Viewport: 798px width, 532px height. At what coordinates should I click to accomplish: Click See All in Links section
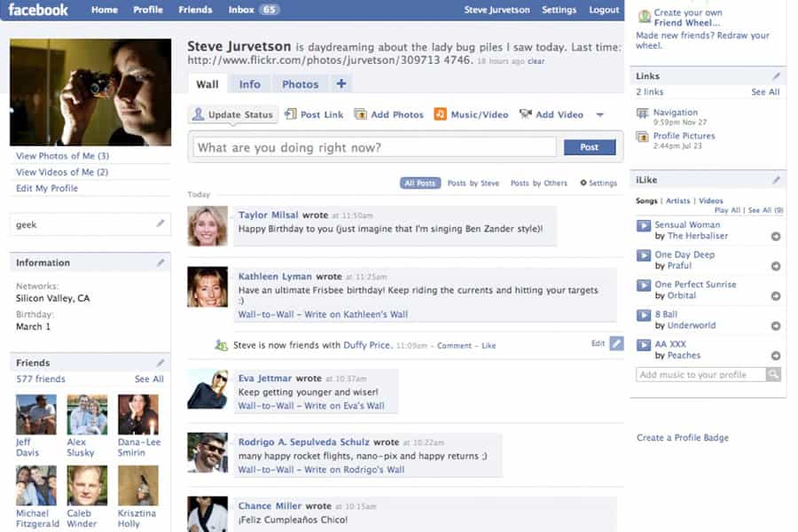[765, 92]
